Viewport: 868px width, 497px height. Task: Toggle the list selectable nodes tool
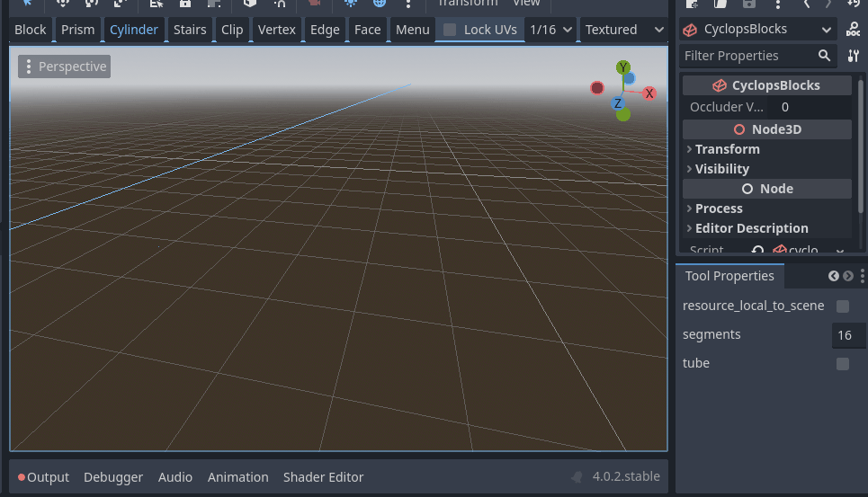(x=157, y=4)
